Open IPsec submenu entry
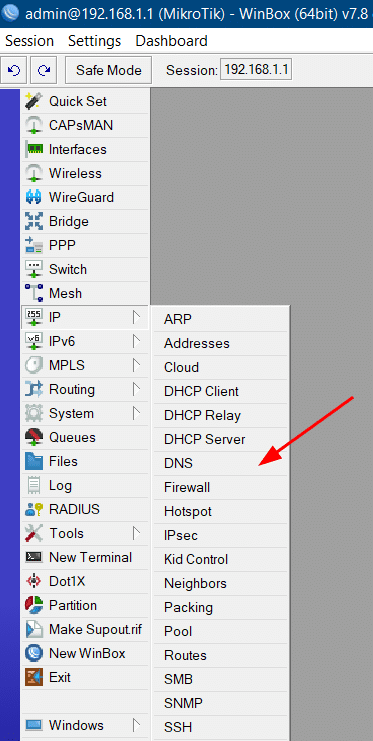The width and height of the screenshot is (373, 741). click(221, 535)
